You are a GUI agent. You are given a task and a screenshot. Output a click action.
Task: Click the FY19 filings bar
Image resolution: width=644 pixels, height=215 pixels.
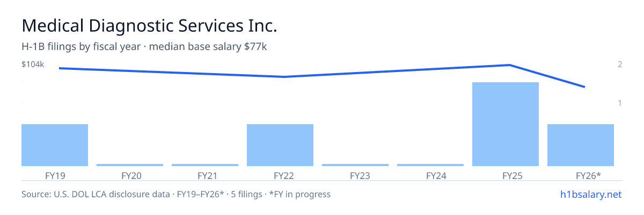click(x=55, y=145)
